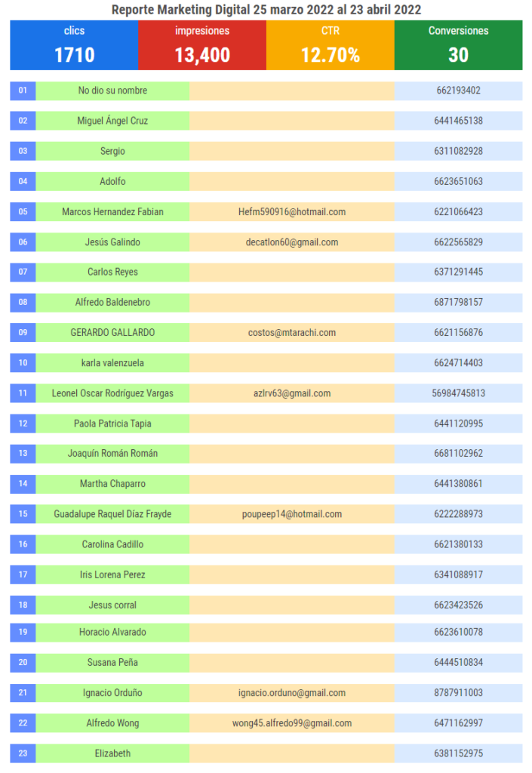Select the red impresiones 13,400 scorecard
This screenshot has width=532, height=773.
202,45
